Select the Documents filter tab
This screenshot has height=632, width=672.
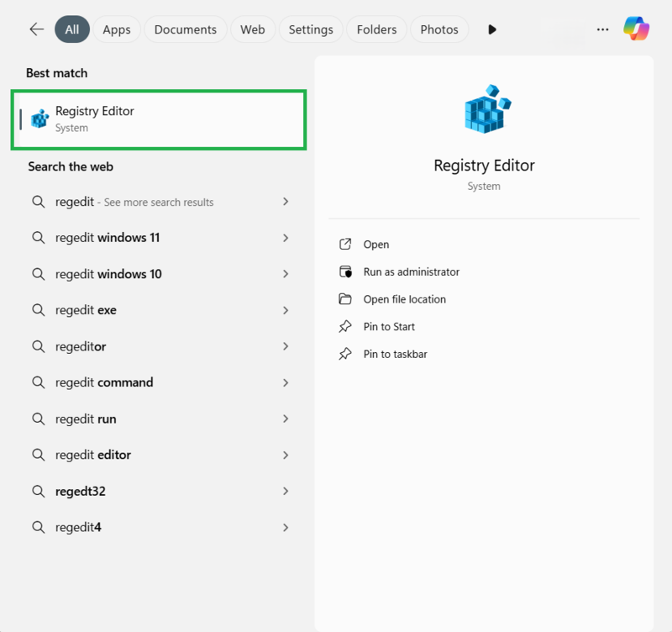(186, 29)
